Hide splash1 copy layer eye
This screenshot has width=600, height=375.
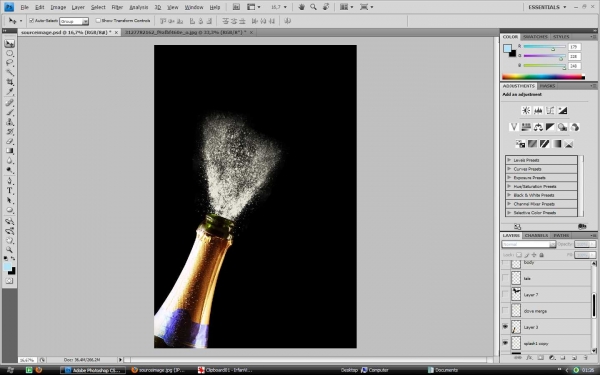pos(505,343)
